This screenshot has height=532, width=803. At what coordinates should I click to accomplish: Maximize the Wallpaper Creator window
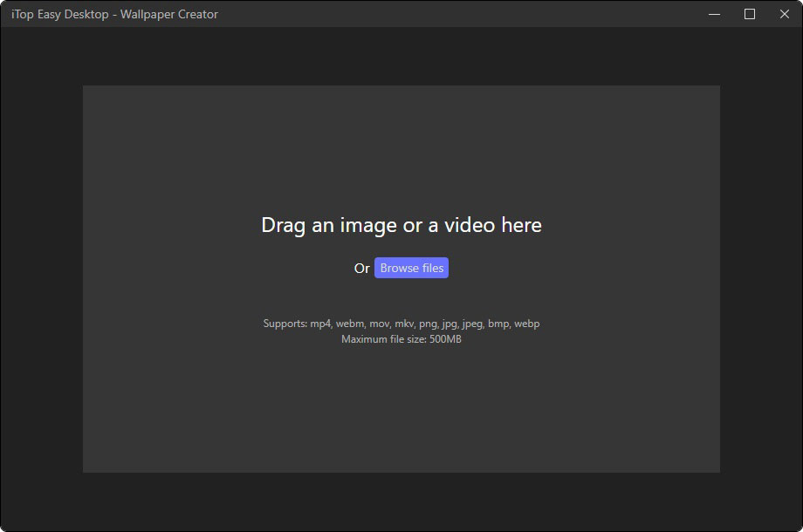pos(749,14)
